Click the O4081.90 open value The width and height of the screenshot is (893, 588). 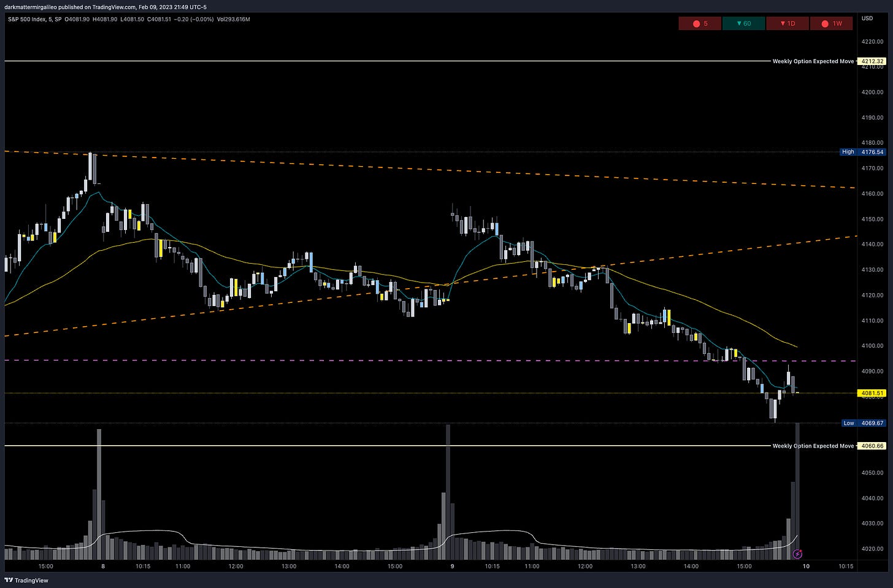coord(77,19)
